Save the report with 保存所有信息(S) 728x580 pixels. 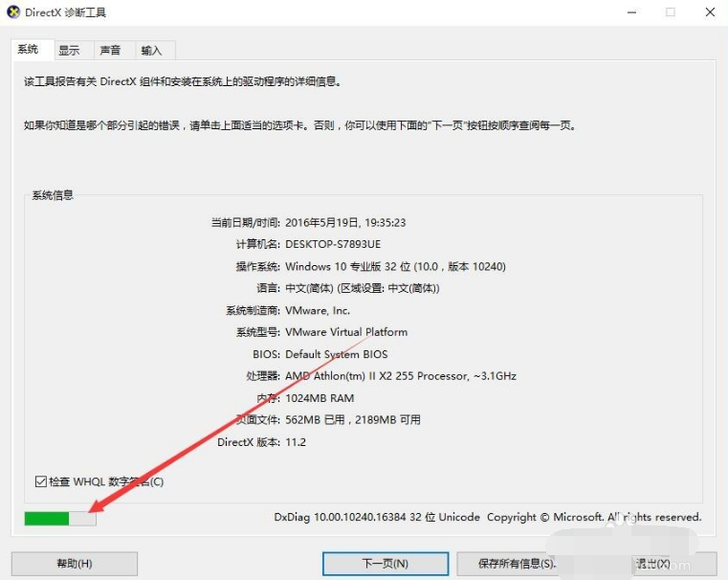coord(518,564)
